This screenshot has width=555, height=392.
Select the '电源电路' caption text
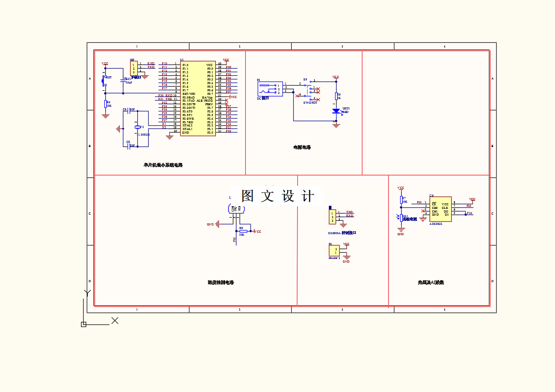[x=302, y=148]
